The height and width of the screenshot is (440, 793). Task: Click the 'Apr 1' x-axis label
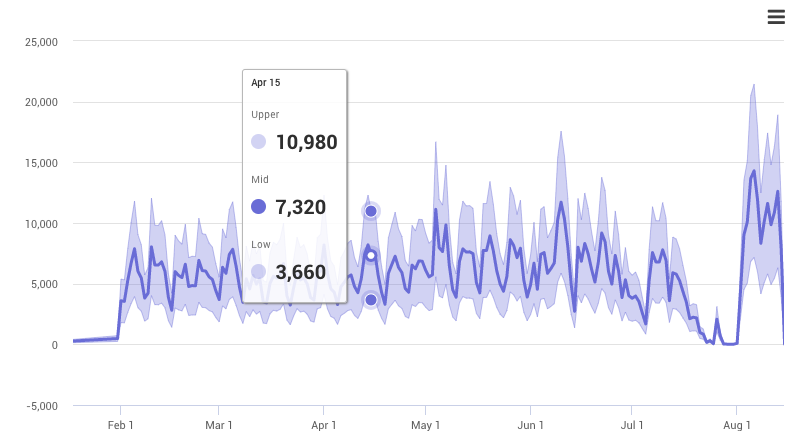[x=324, y=425]
